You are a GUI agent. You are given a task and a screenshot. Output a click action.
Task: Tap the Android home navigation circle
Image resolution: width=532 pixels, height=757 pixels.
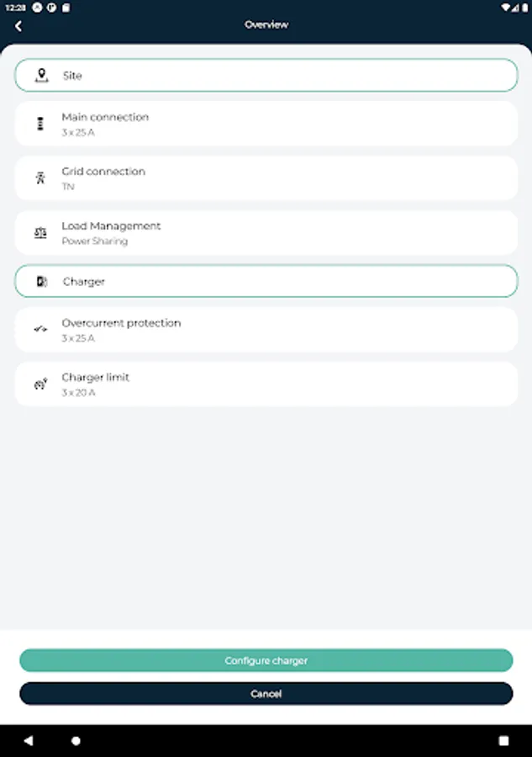click(76, 741)
